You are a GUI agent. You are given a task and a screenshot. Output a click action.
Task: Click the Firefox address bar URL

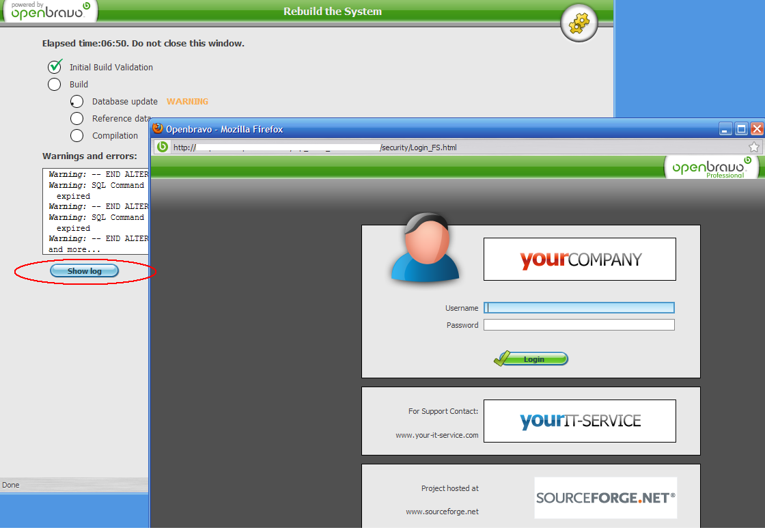coord(315,148)
